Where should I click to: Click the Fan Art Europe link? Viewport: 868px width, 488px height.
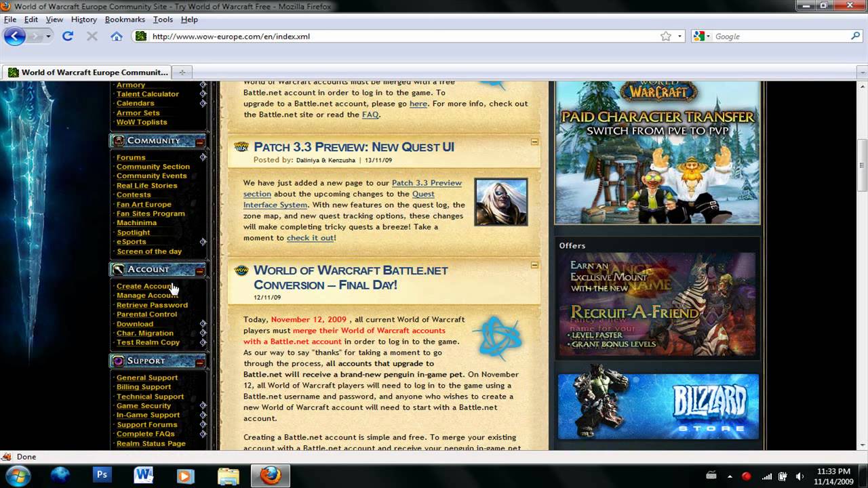click(x=144, y=204)
